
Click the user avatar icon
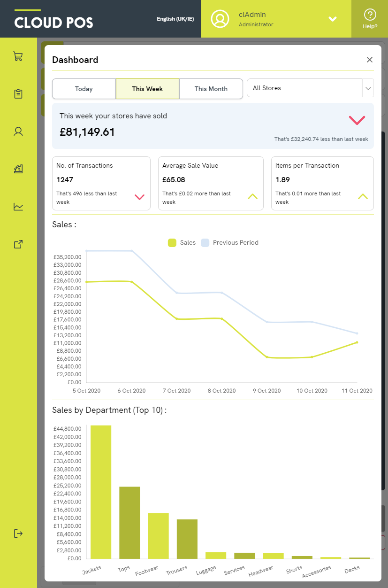(x=220, y=19)
